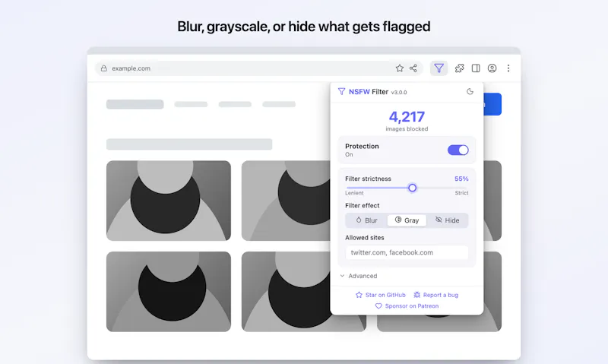This screenshot has height=364, width=608.
Task: Select the Gray filter effect
Action: pos(407,220)
